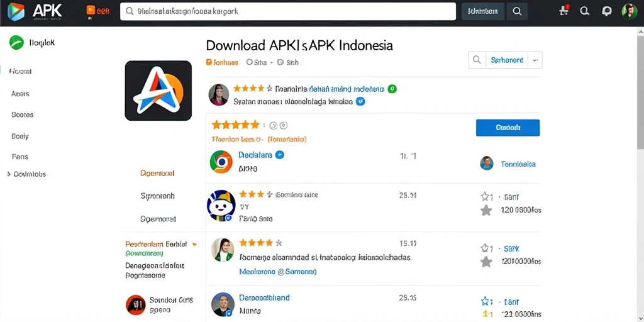Click the orange icon beside the header logo
Screen dimensions: 644x322
tap(91, 11)
